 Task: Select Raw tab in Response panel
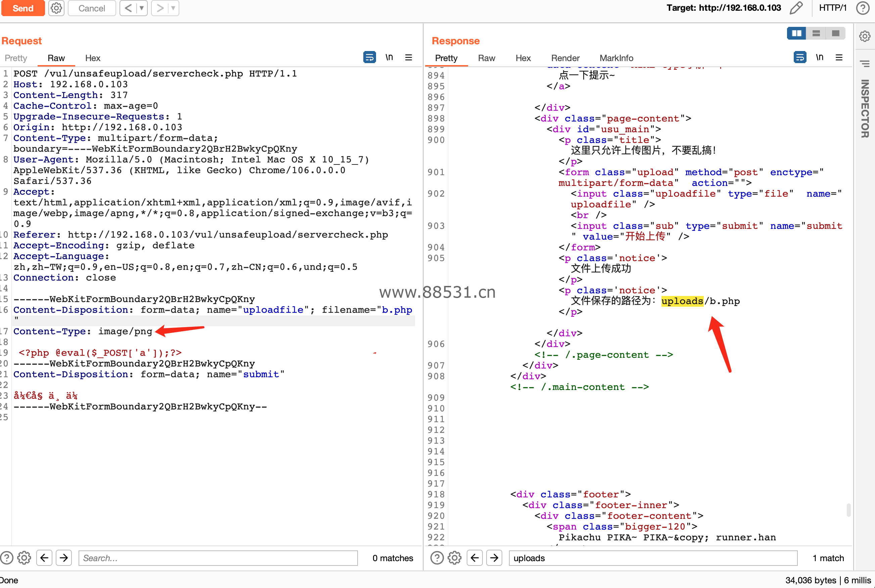tap(487, 58)
